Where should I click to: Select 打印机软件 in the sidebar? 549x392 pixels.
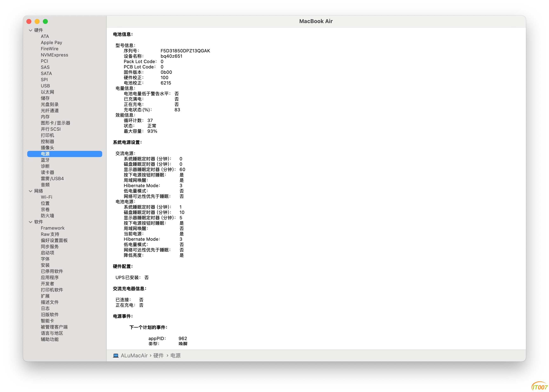pos(52,290)
